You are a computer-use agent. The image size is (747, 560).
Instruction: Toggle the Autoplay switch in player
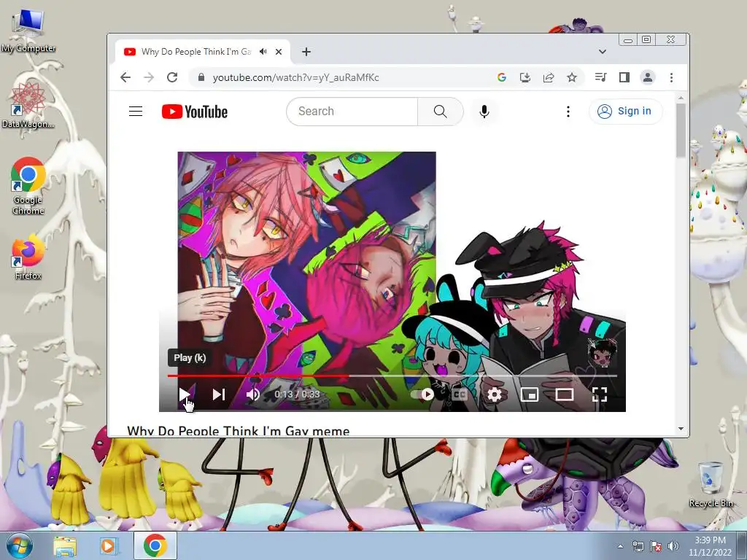(422, 394)
